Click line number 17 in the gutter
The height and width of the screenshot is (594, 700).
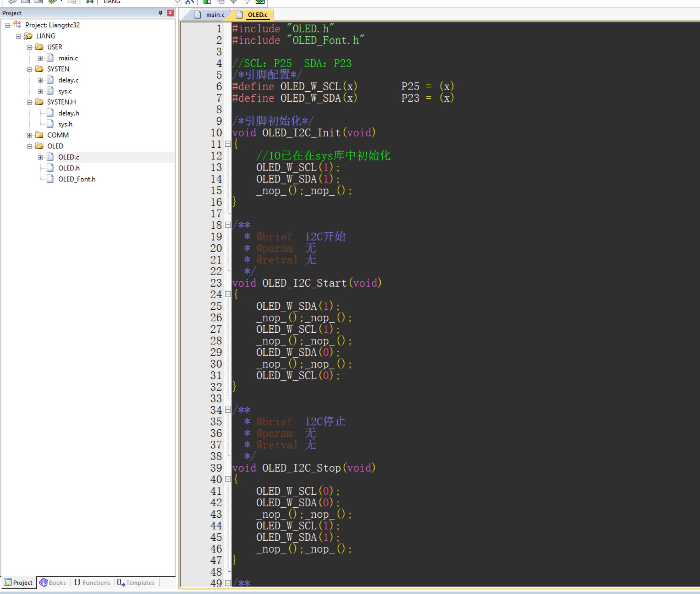pyautogui.click(x=216, y=214)
